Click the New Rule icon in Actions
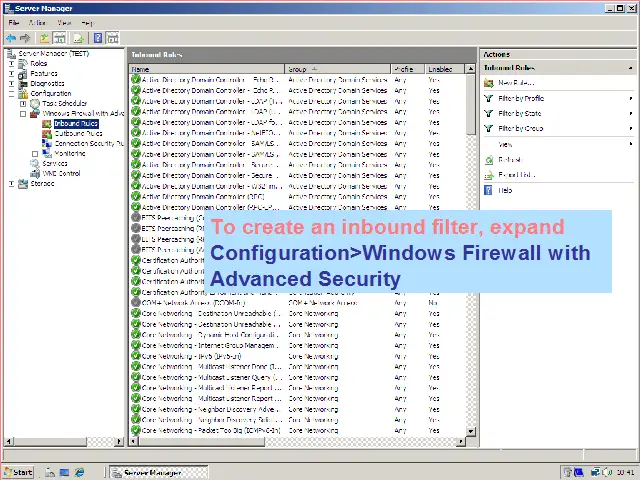The image size is (640, 480). tap(489, 83)
